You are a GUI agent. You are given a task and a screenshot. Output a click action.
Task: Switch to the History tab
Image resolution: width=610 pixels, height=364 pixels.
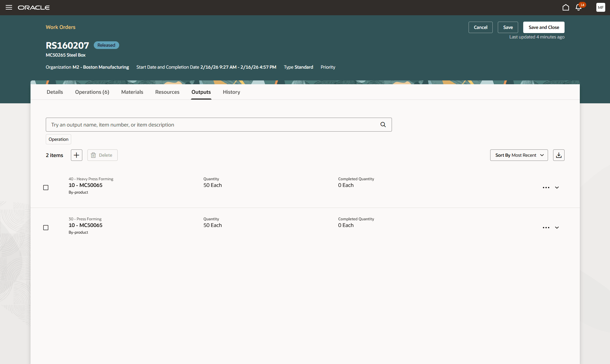point(231,92)
